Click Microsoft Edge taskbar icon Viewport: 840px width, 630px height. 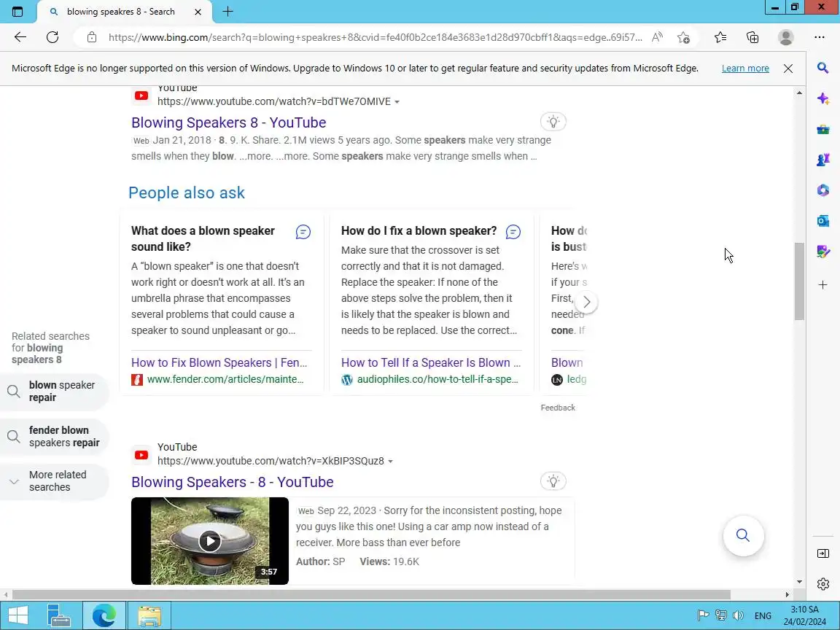point(104,615)
